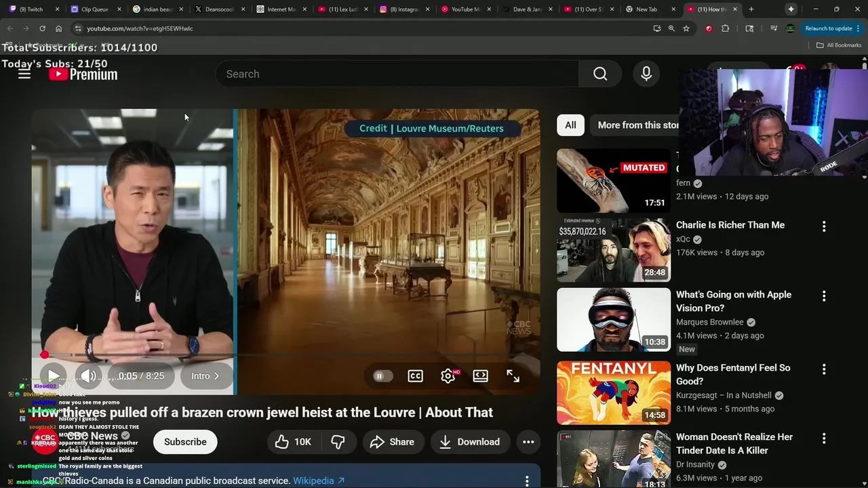Subscribe to the CBC News channel

pyautogui.click(x=185, y=442)
